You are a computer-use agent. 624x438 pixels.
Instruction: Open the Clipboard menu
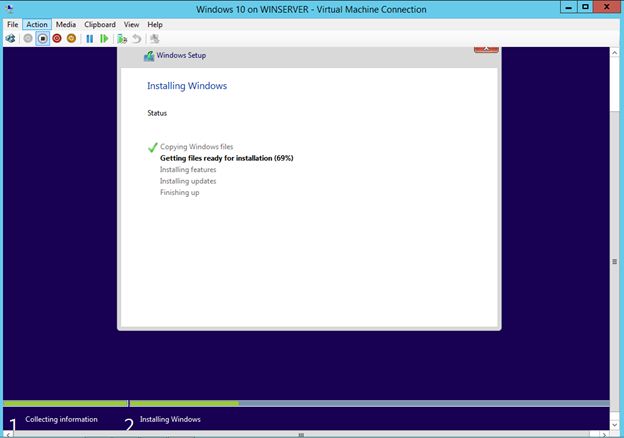click(x=100, y=25)
